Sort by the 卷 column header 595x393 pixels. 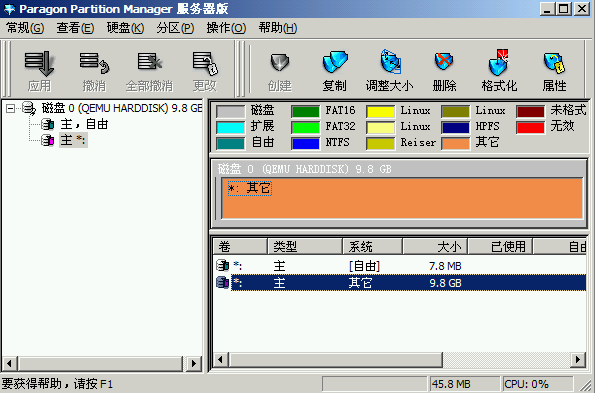[240, 247]
